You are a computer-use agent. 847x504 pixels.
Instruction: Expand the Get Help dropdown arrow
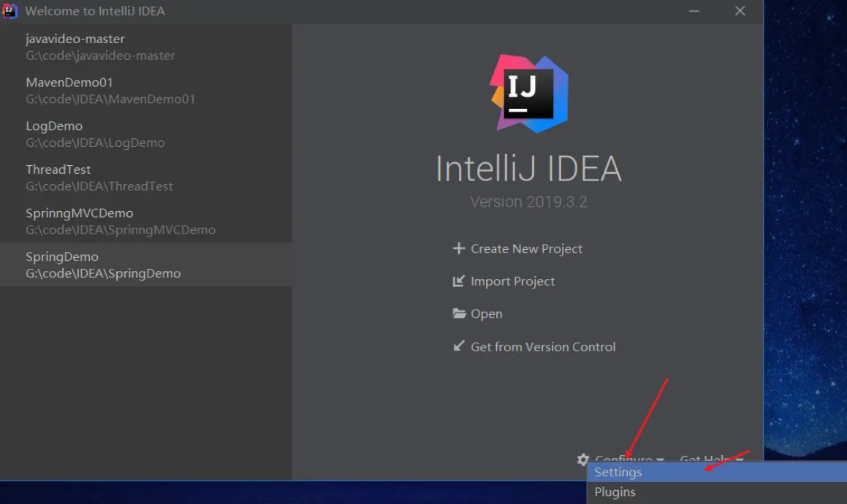click(x=740, y=459)
